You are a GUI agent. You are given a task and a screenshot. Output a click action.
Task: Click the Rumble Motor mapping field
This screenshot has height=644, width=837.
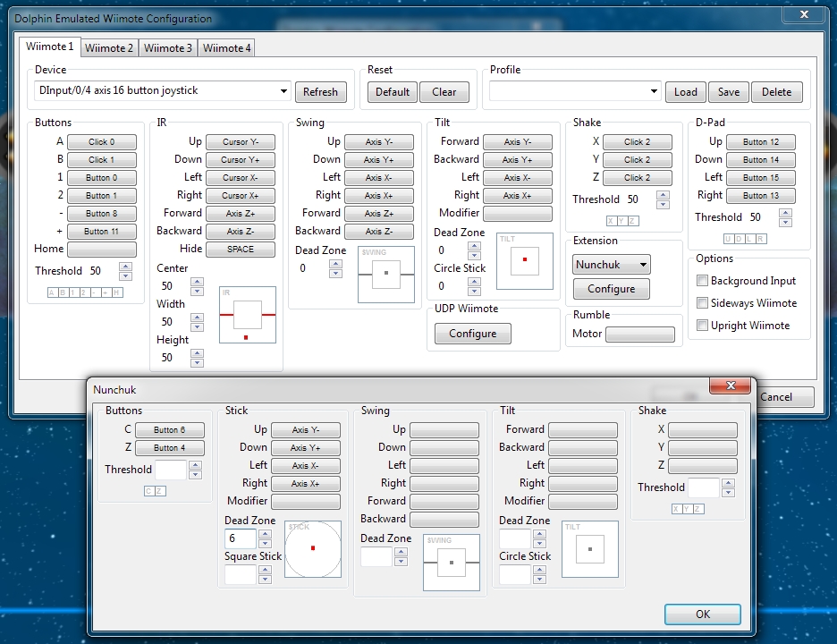click(x=640, y=335)
